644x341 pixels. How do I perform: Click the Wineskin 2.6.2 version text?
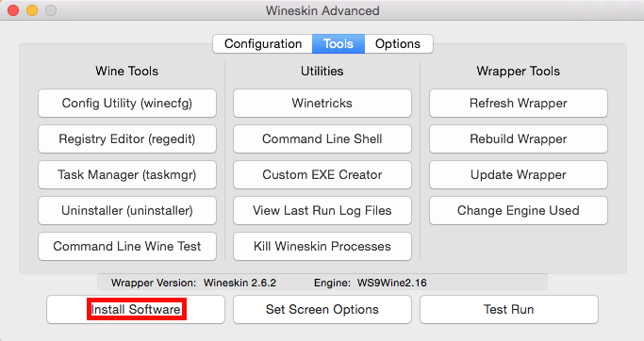239,283
